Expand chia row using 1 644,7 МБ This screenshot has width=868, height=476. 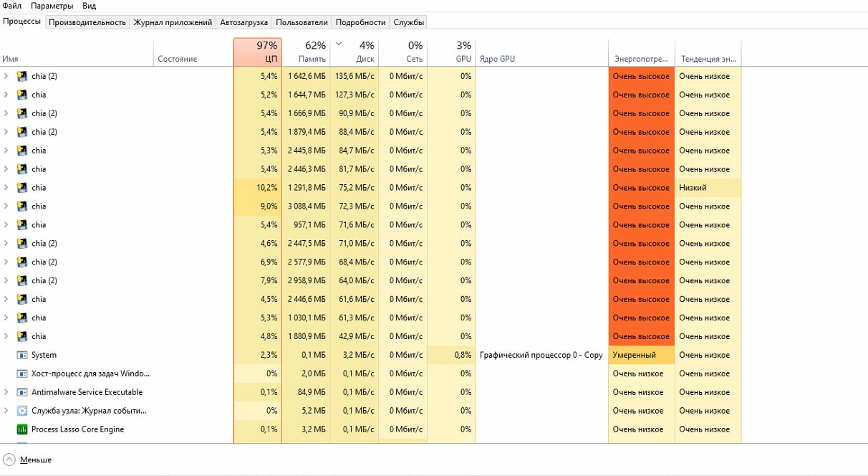[x=6, y=95]
